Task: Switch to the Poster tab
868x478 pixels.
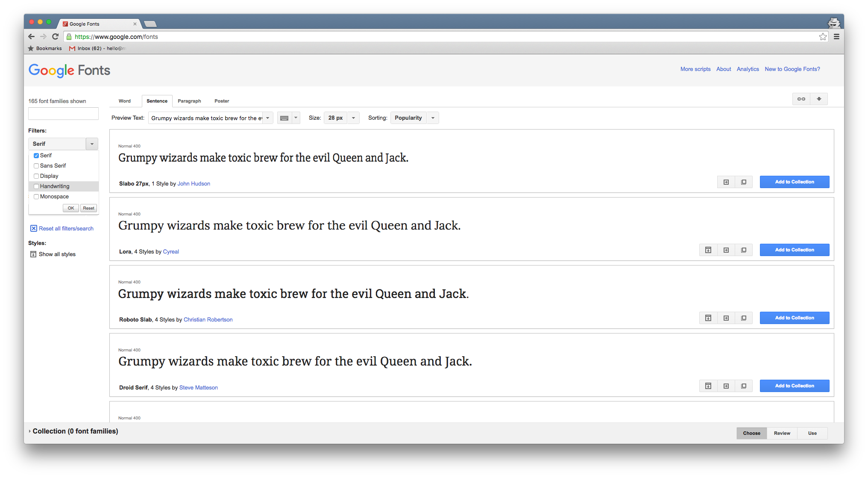Action: coord(222,101)
